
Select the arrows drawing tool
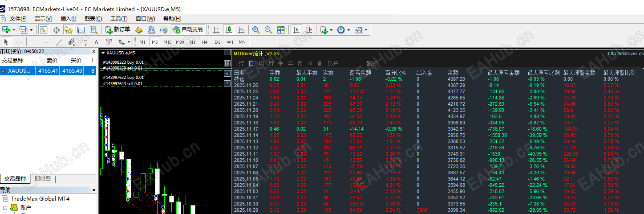tap(121, 42)
